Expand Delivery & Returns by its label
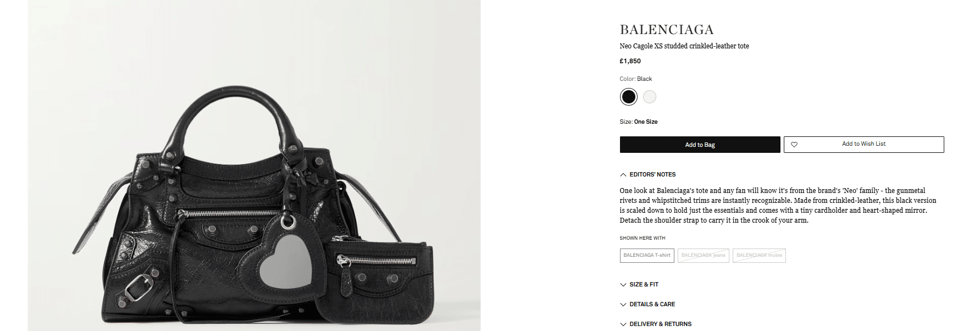Viewport: 980px width, 331px height. click(x=661, y=324)
